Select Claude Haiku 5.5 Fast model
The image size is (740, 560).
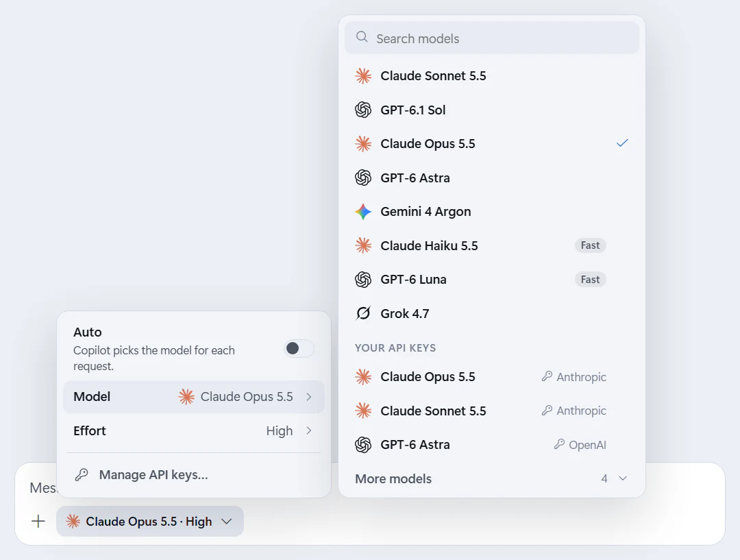coord(492,245)
